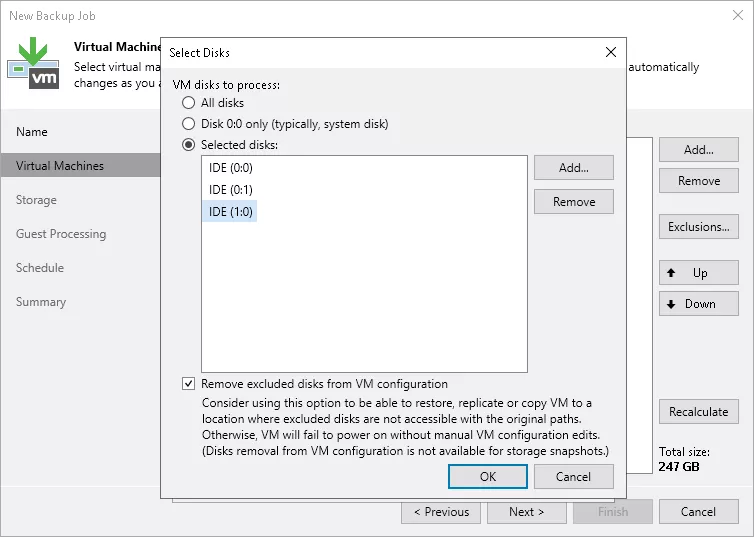Open the Exclusions button
The height and width of the screenshot is (537, 754).
point(699,226)
